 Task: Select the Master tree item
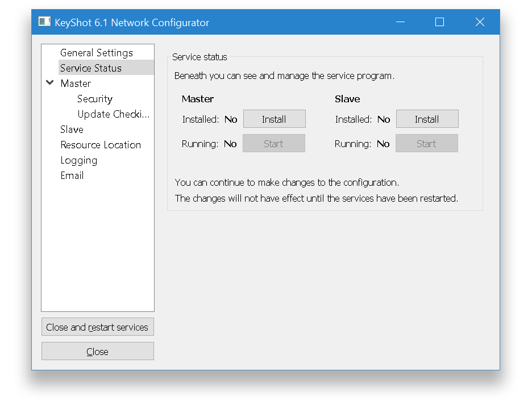coord(76,84)
